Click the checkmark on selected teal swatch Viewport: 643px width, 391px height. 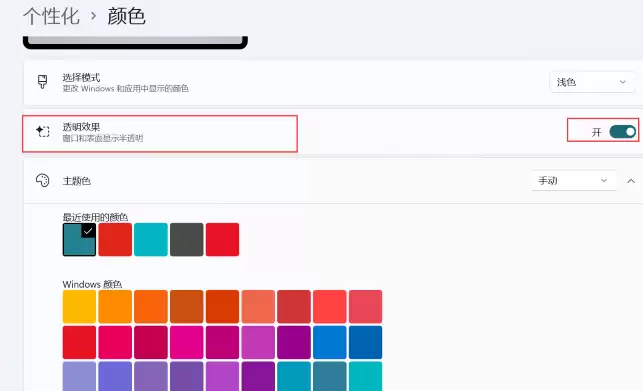[x=88, y=231]
